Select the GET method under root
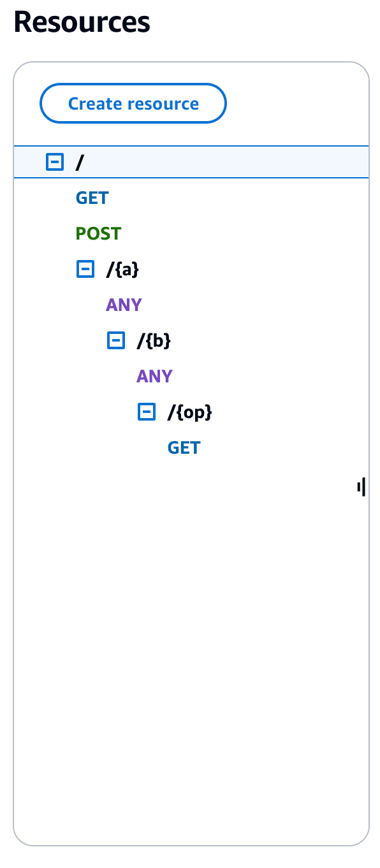The width and height of the screenshot is (380, 868). 91,198
